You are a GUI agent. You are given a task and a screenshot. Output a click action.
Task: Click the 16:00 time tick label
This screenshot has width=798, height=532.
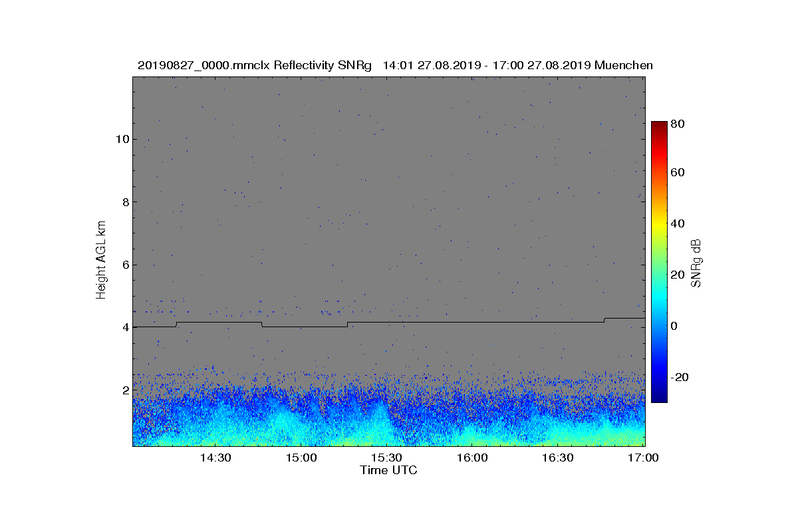[x=472, y=458]
